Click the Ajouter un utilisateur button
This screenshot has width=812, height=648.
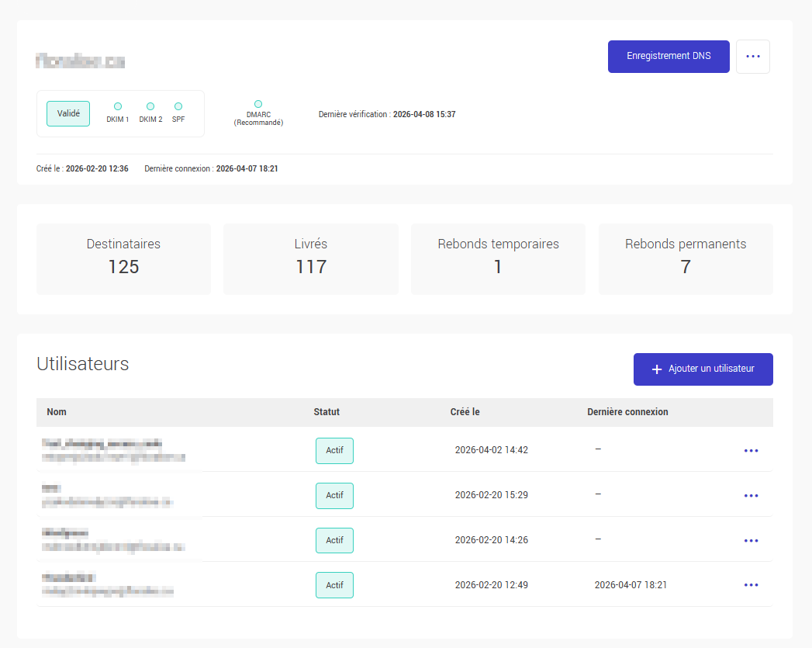point(703,369)
